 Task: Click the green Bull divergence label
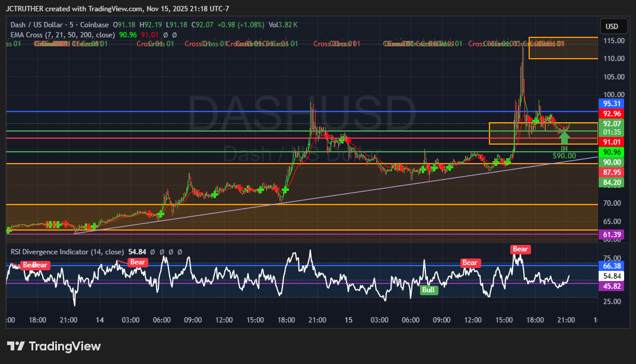[x=428, y=290]
